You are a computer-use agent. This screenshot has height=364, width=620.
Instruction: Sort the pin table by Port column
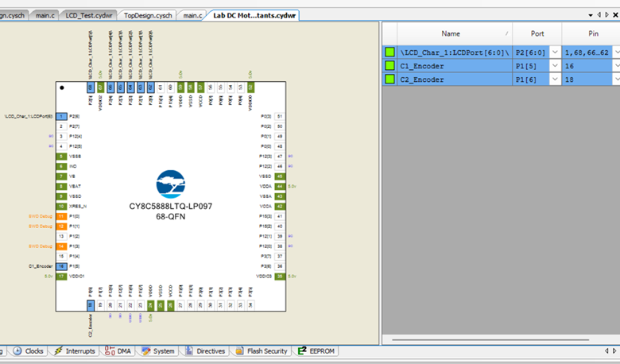[537, 33]
